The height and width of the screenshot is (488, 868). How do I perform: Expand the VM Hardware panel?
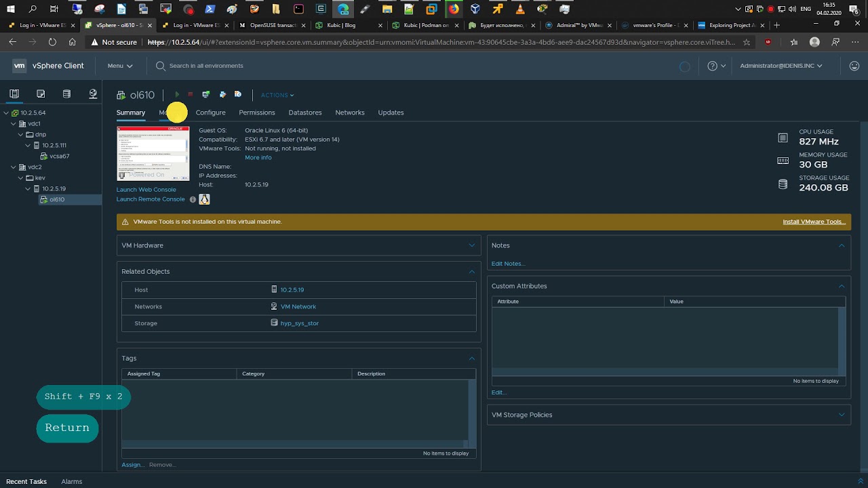point(473,245)
